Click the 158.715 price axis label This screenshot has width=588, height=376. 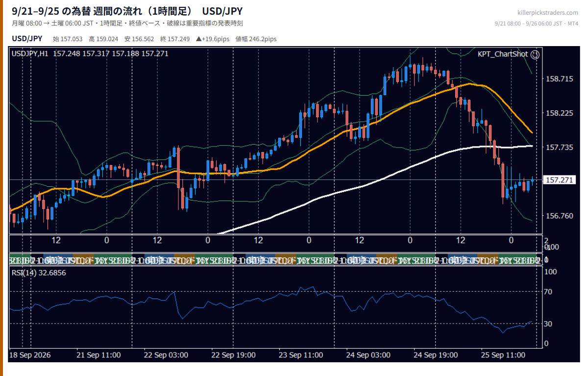coord(559,78)
